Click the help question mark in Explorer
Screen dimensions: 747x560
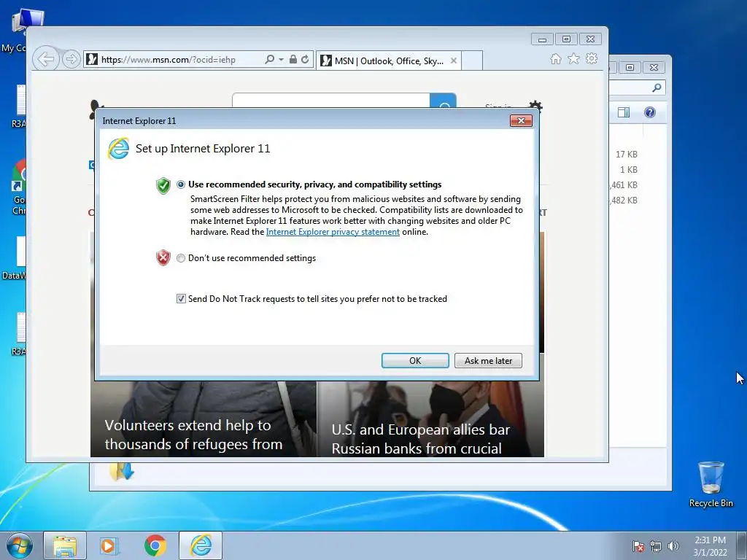coord(650,112)
